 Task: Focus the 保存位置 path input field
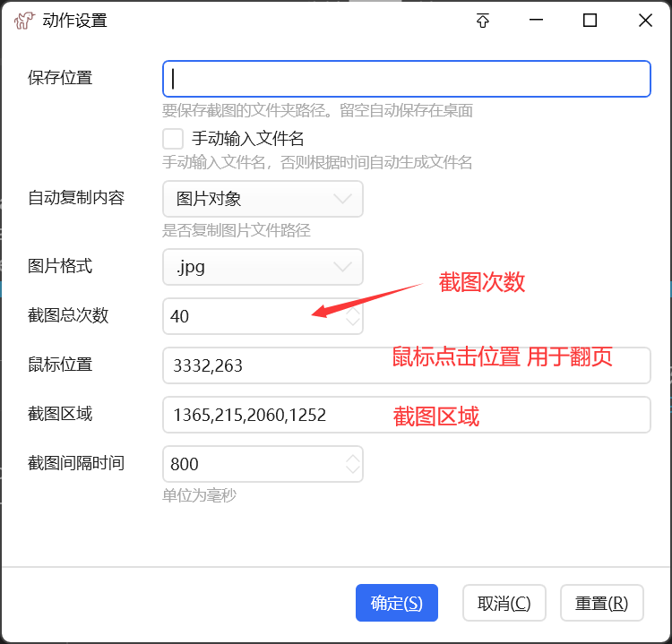(x=407, y=79)
